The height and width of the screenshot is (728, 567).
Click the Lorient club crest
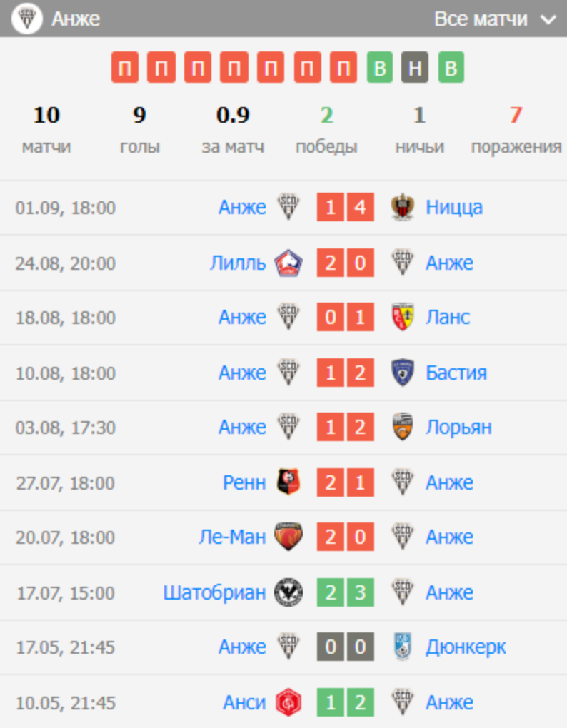[403, 428]
